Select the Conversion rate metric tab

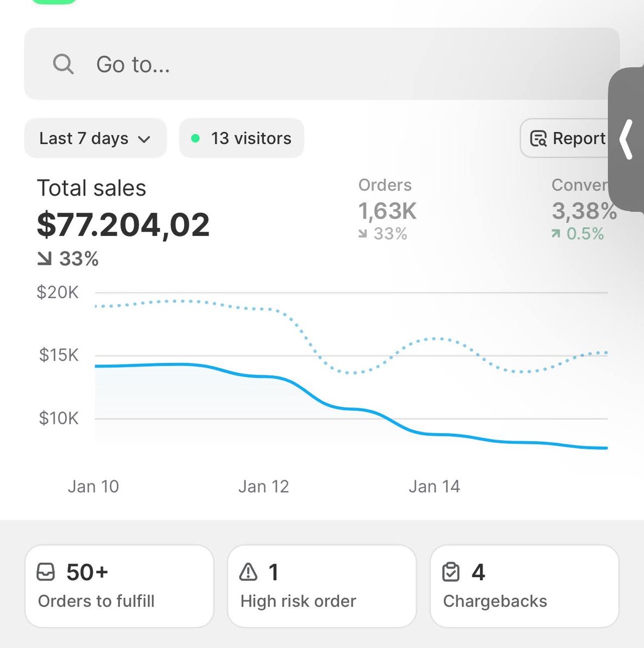(580, 185)
